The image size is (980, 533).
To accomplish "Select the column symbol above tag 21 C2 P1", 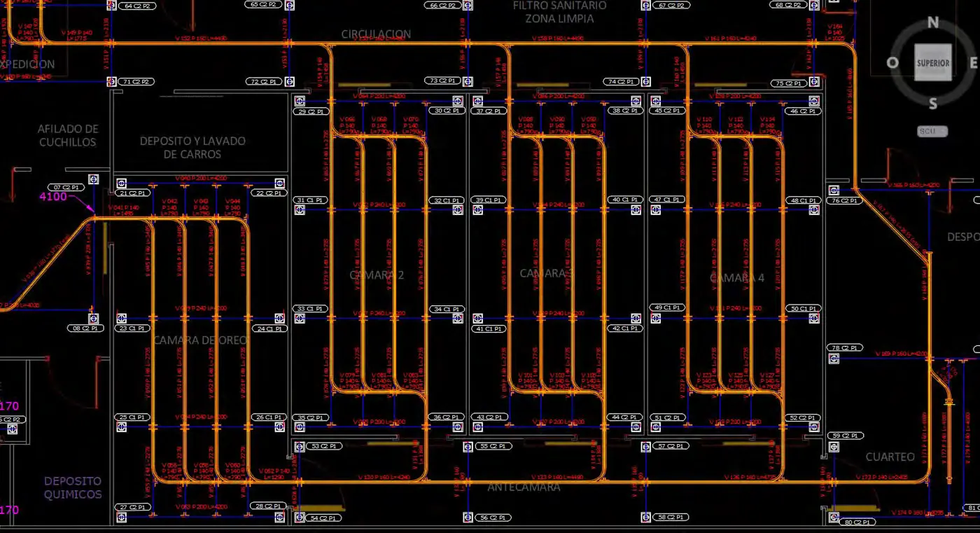I will coord(122,183).
